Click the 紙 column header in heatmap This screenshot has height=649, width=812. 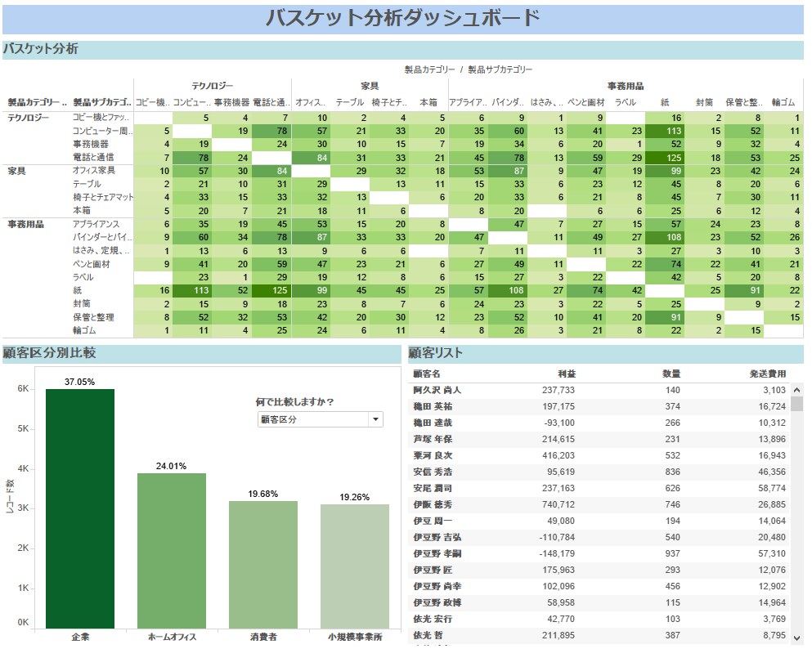point(665,102)
